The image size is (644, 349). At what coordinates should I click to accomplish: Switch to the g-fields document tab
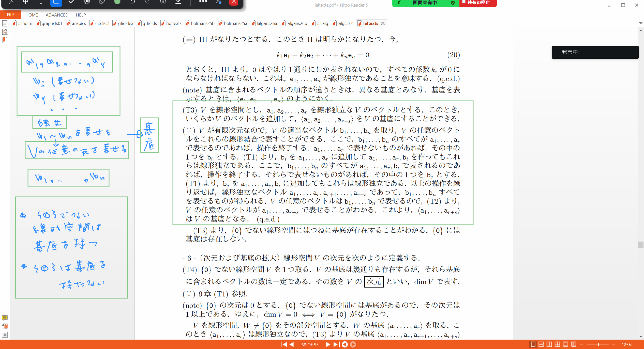[x=147, y=23]
